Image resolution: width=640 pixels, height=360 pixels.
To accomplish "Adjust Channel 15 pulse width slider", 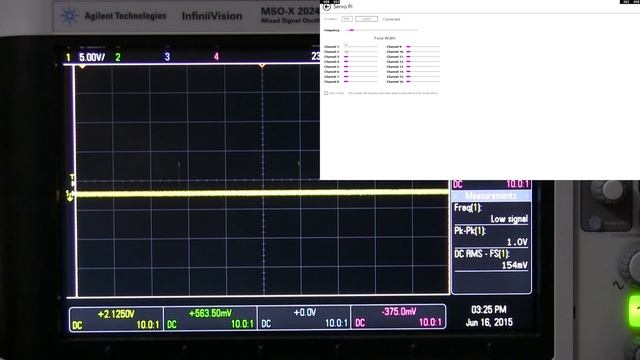I will point(423,76).
